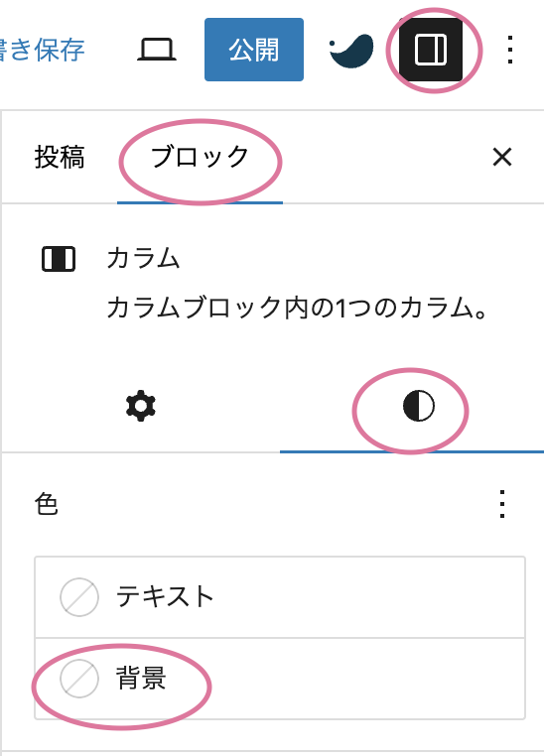544x756 pixels.
Task: Click the whale-shaped plugin icon
Action: point(351,51)
